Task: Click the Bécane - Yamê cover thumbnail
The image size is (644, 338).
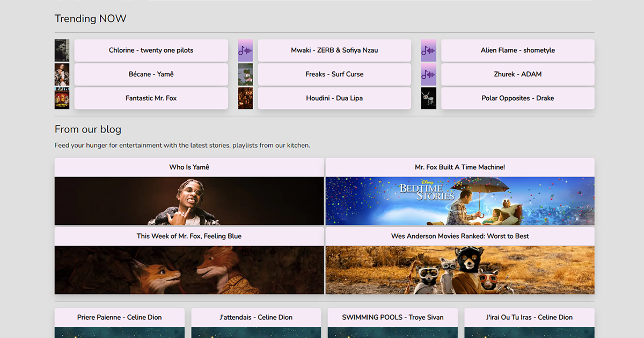Action: click(62, 75)
